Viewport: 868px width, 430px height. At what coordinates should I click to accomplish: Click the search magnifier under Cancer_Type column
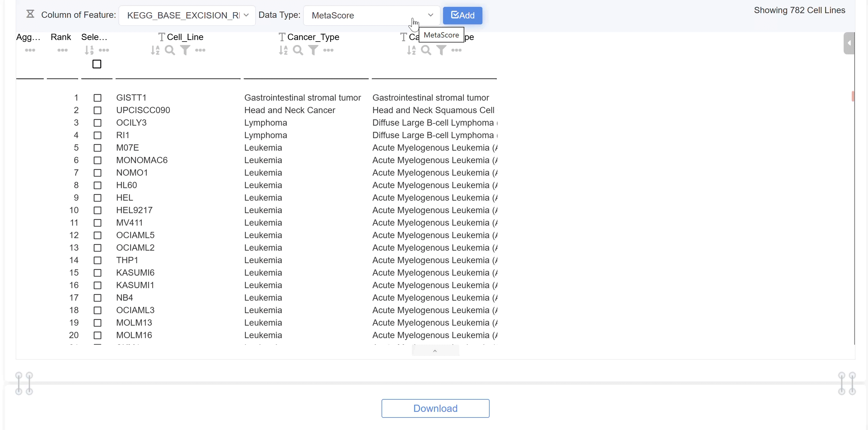298,50
